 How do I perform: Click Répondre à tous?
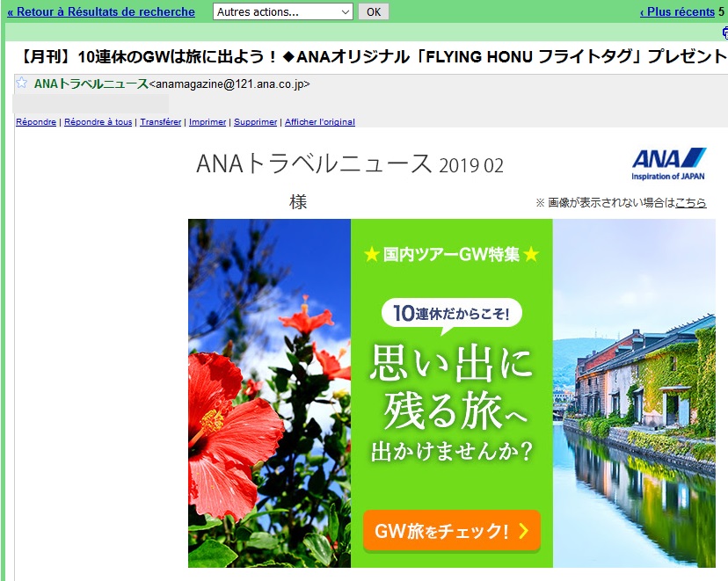click(98, 121)
